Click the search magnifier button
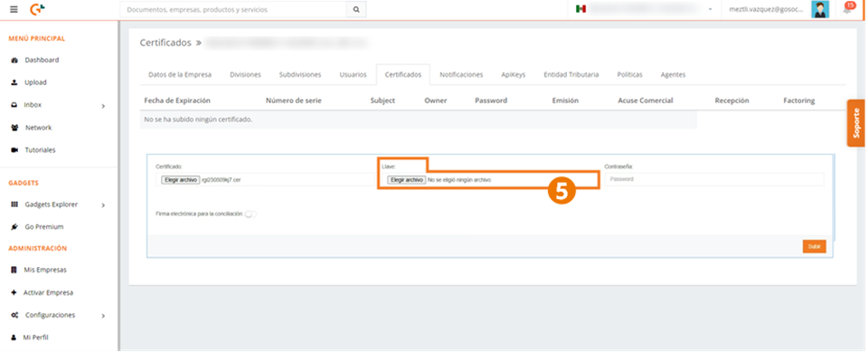Screen dimensions: 868x352 tap(356, 9)
